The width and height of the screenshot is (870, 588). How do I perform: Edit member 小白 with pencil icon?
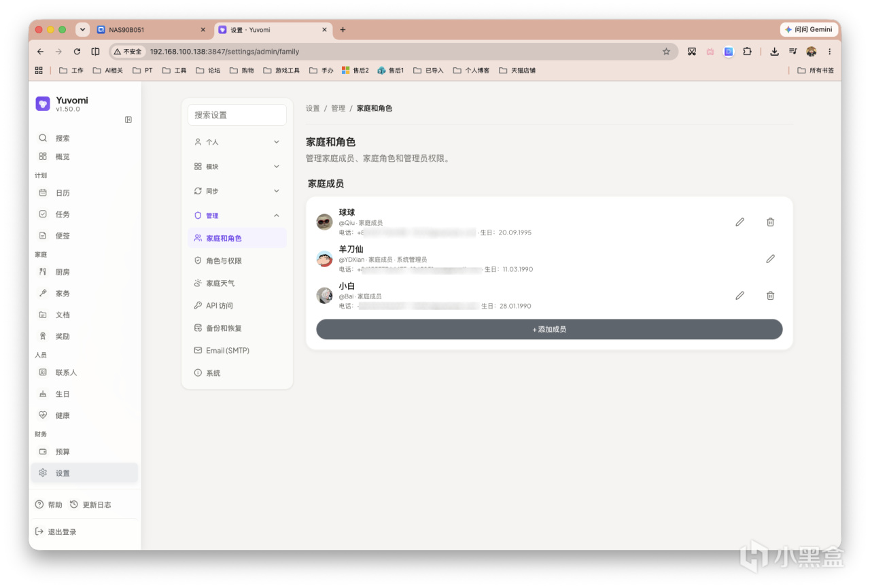point(739,295)
